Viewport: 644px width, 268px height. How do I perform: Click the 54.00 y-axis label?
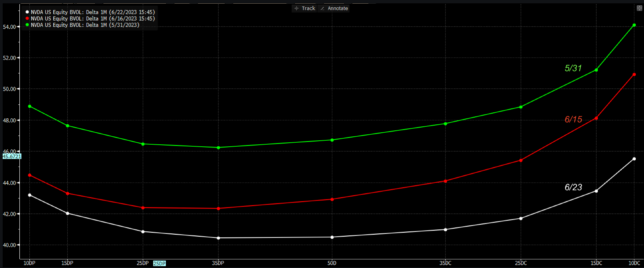click(x=9, y=27)
